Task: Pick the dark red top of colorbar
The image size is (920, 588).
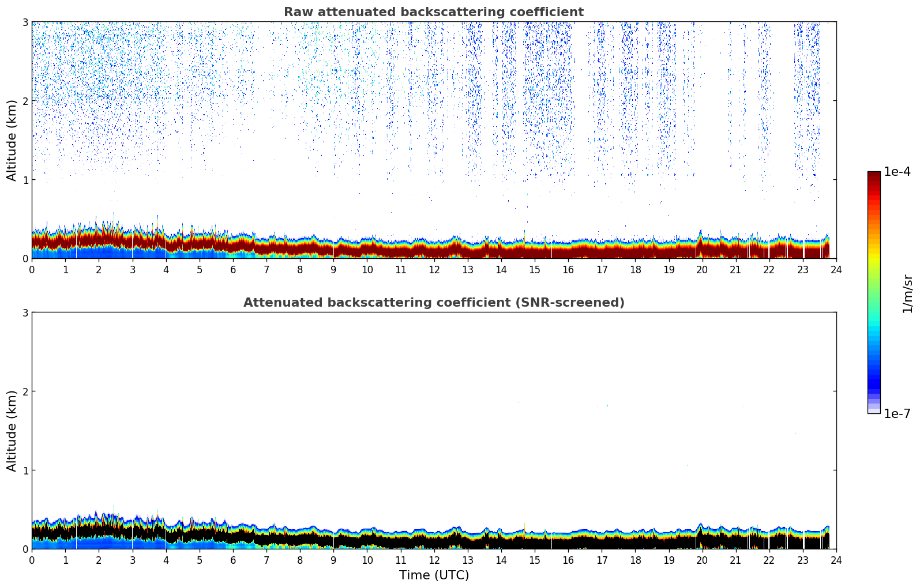Action: (x=874, y=176)
